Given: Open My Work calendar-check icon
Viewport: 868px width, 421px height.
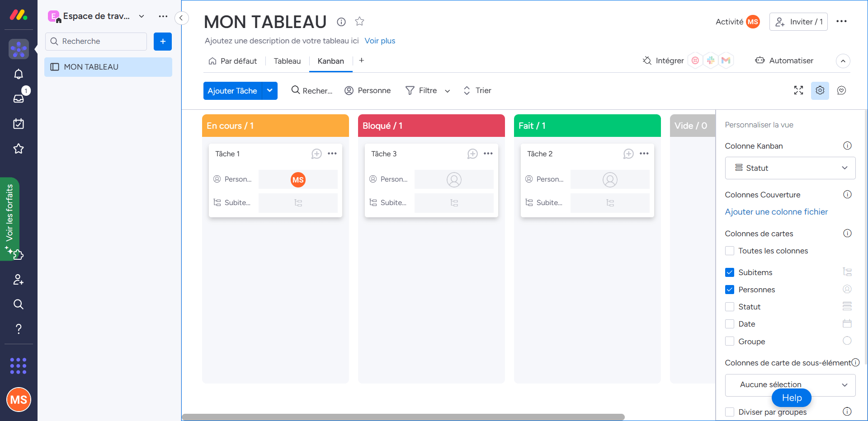Looking at the screenshot, I should (19, 124).
